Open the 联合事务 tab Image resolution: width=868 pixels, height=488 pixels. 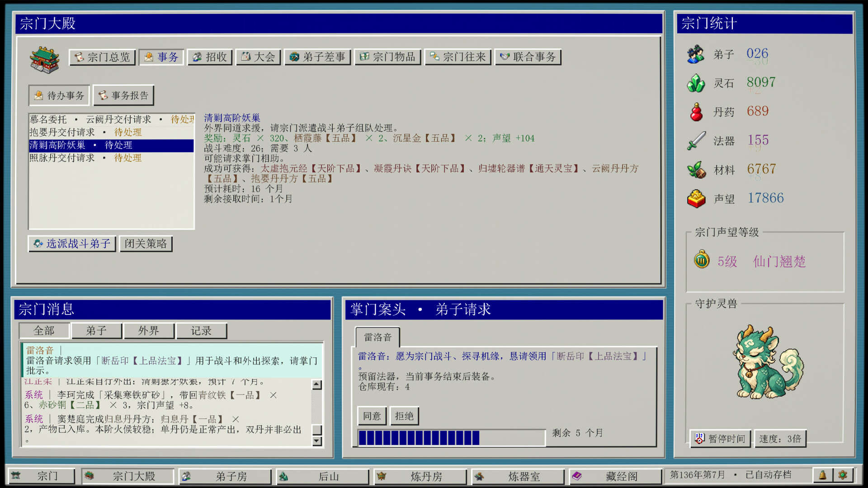[528, 57]
